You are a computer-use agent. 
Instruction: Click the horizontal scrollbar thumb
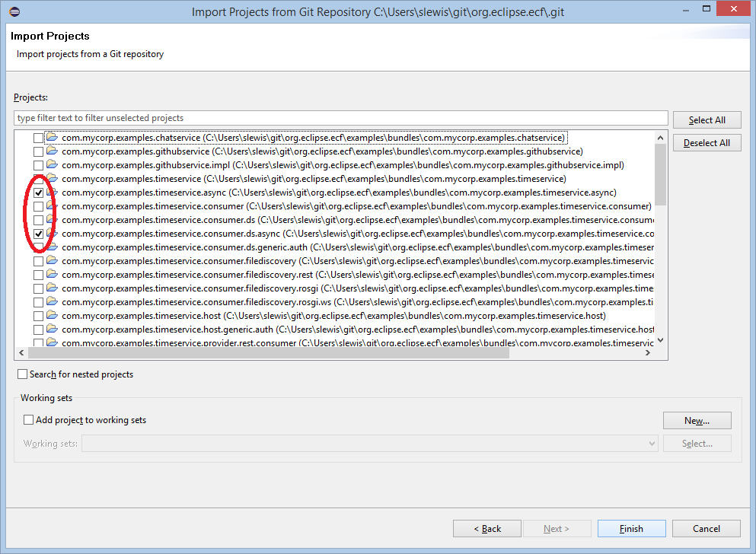(x=269, y=352)
